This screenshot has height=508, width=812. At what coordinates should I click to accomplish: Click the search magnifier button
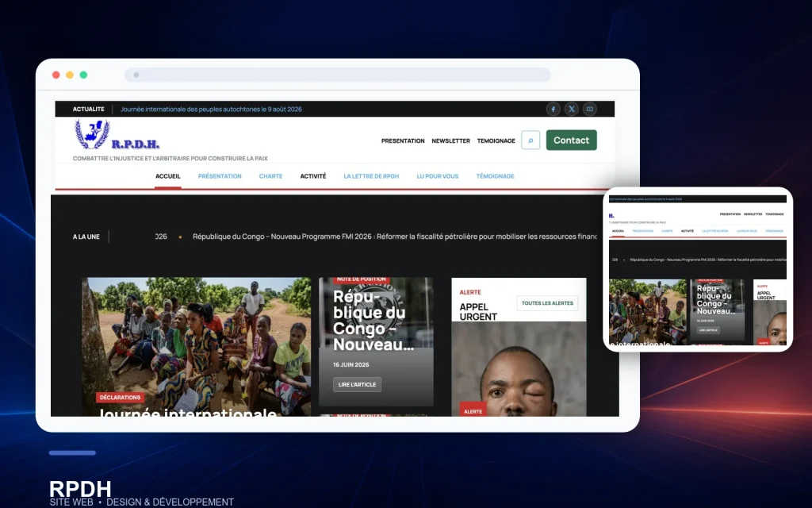(x=530, y=140)
